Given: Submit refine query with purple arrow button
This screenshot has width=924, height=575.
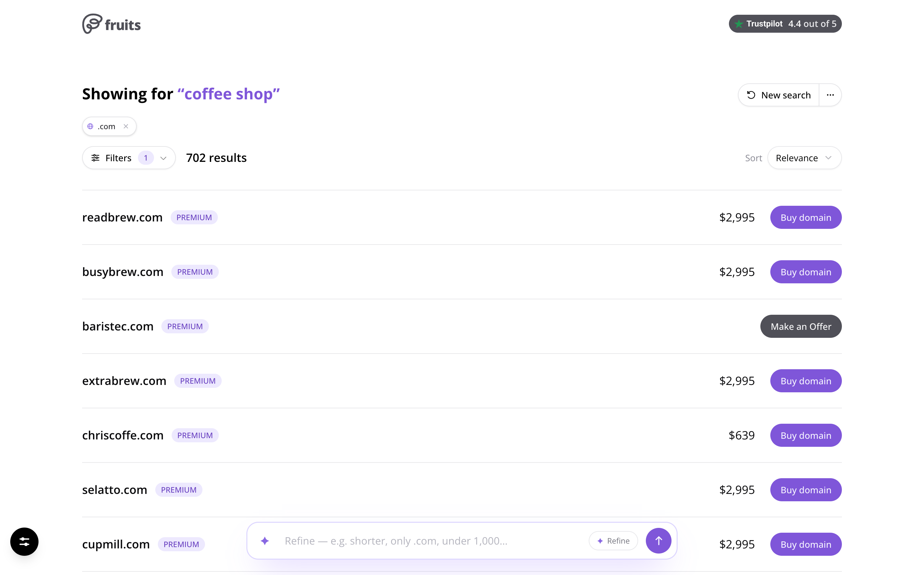Looking at the screenshot, I should 658,540.
